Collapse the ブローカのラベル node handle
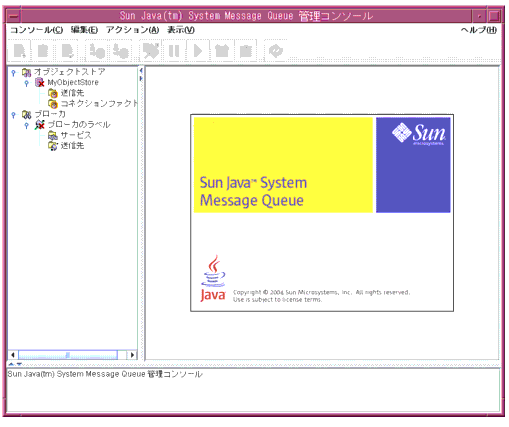 (x=27, y=125)
